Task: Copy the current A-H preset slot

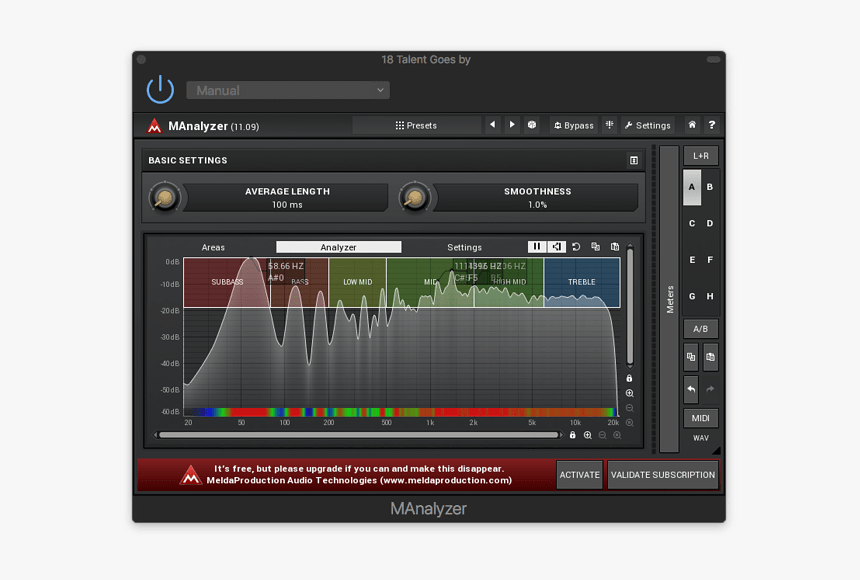Action: click(x=691, y=357)
